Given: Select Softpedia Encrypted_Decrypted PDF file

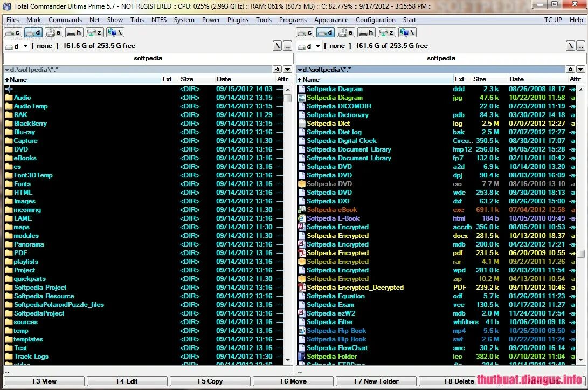Looking at the screenshot, I should pyautogui.click(x=437, y=288).
